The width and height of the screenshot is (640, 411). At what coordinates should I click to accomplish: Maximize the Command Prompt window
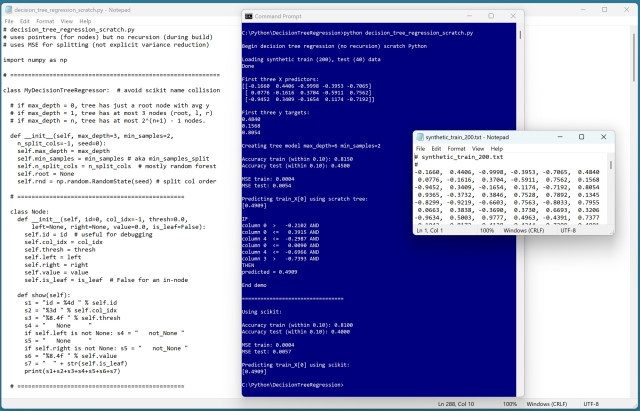click(490, 16)
